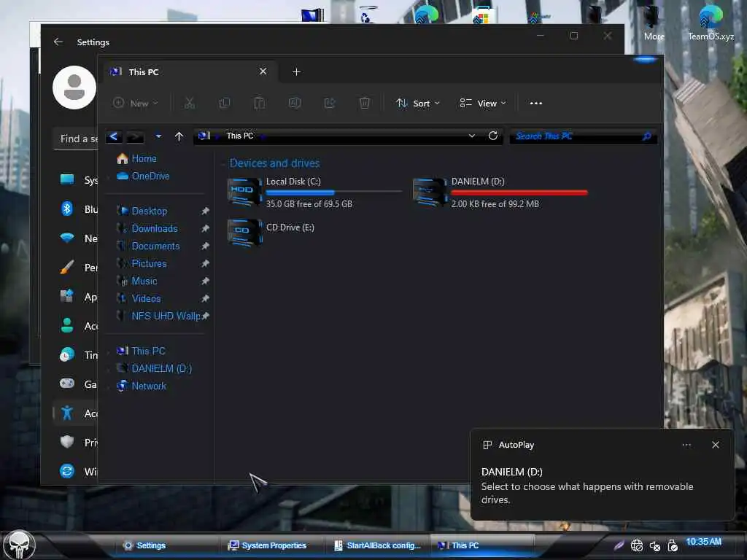The height and width of the screenshot is (560, 747).
Task: Click the Privacy shield icon in Settings
Action: coord(67,442)
